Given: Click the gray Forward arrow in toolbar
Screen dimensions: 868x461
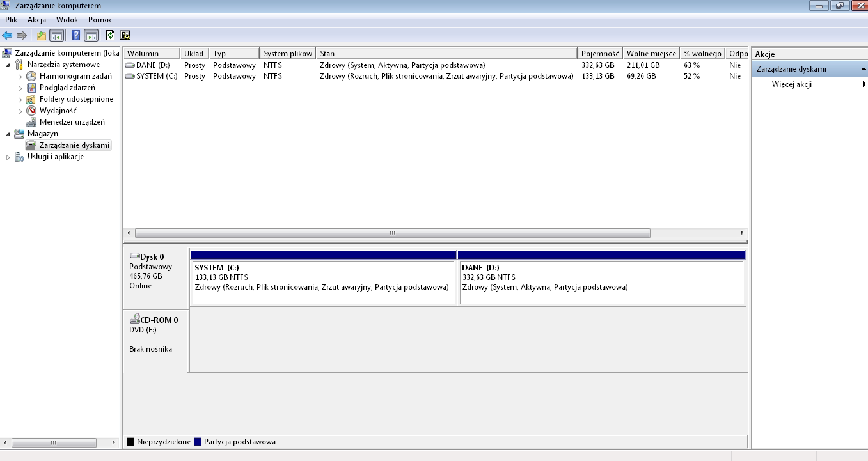Looking at the screenshot, I should coord(21,35).
